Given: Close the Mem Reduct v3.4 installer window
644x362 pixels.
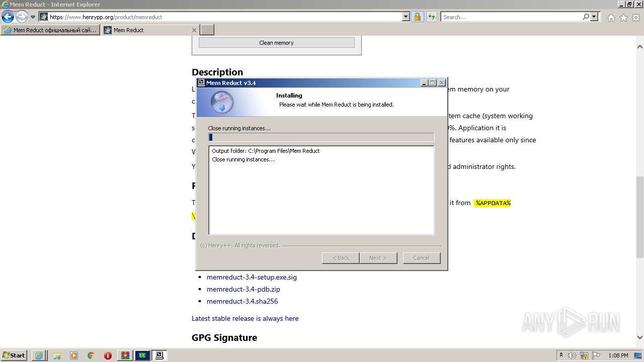Looking at the screenshot, I should point(442,83).
